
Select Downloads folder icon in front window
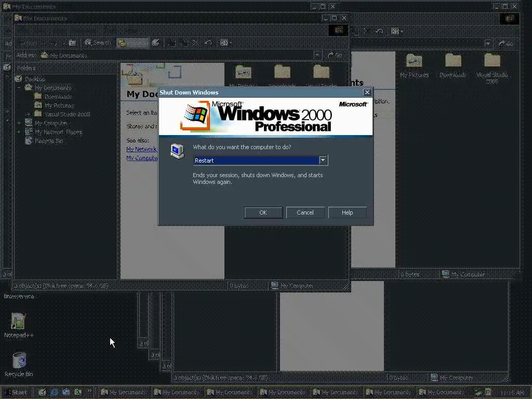click(282, 72)
